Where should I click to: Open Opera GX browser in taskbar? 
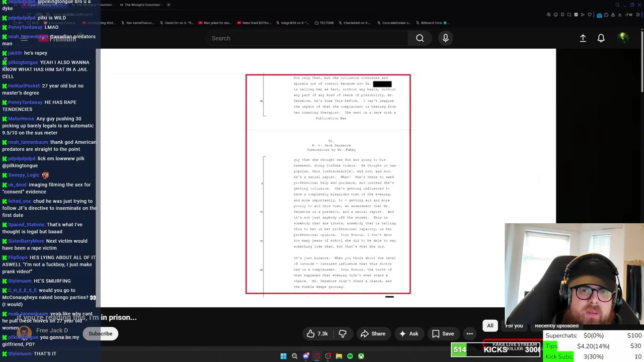[317, 356]
